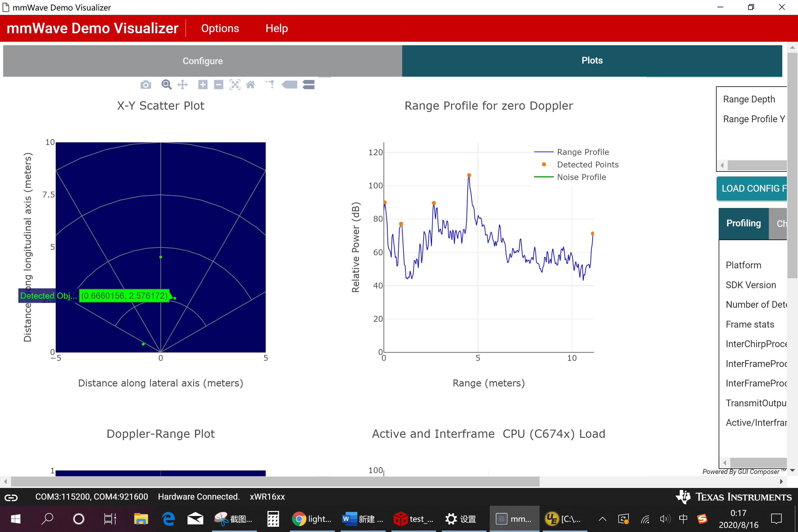Image resolution: width=798 pixels, height=532 pixels.
Task: Switch to the Configure tab
Action: pos(202,61)
